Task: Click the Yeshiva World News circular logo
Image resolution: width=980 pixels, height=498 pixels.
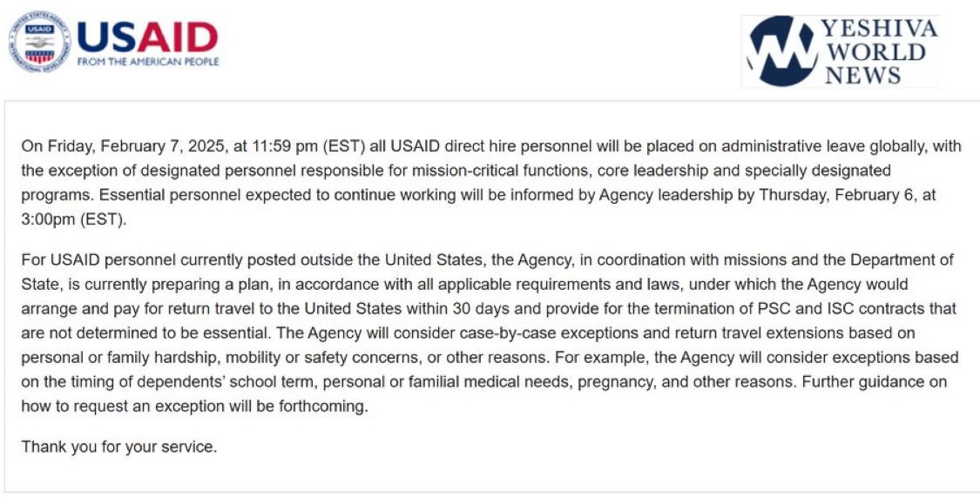Action: pos(781,51)
